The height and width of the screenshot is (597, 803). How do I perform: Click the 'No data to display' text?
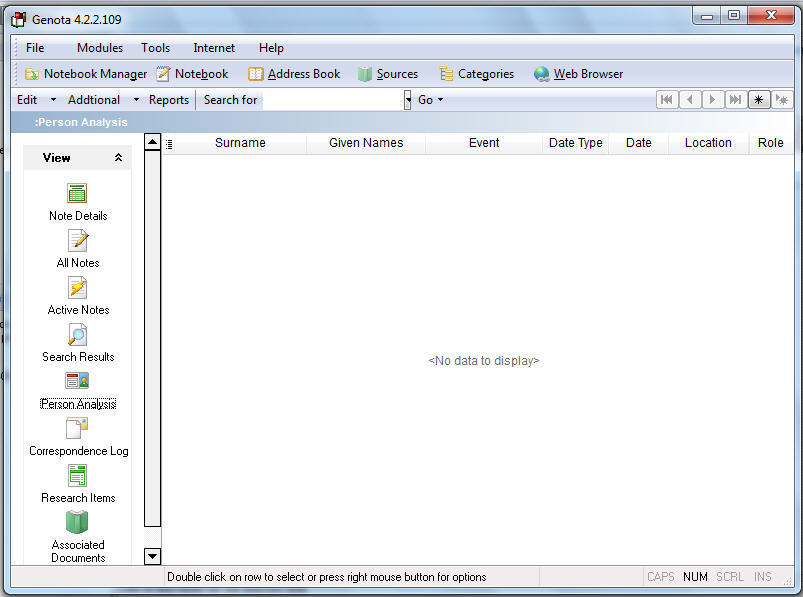pos(483,361)
